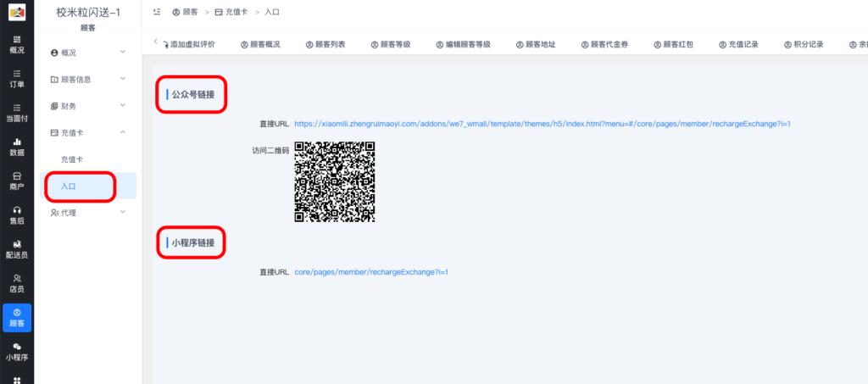The height and width of the screenshot is (384, 868).
Task: Click the 小程序 core/pages/member path link
Action: pyautogui.click(x=371, y=272)
